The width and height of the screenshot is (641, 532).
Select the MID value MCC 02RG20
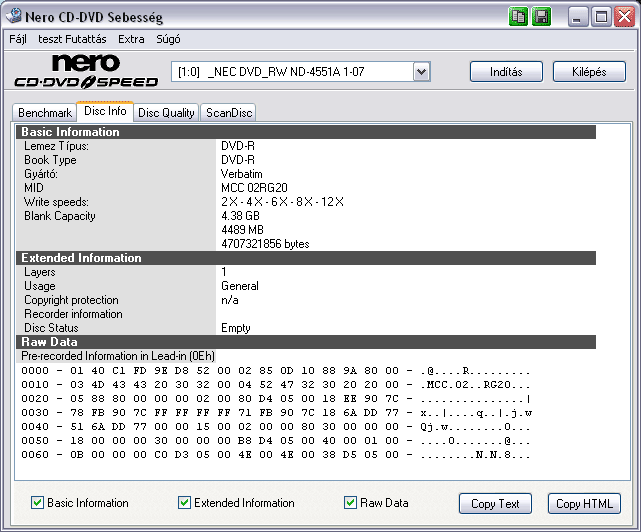(254, 188)
